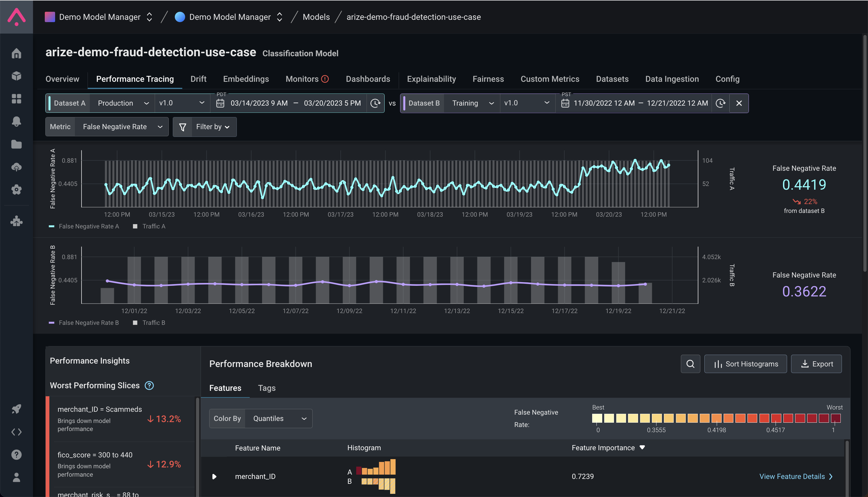The height and width of the screenshot is (497, 868).
Task: Switch to the Embeddings tab
Action: pos(246,79)
